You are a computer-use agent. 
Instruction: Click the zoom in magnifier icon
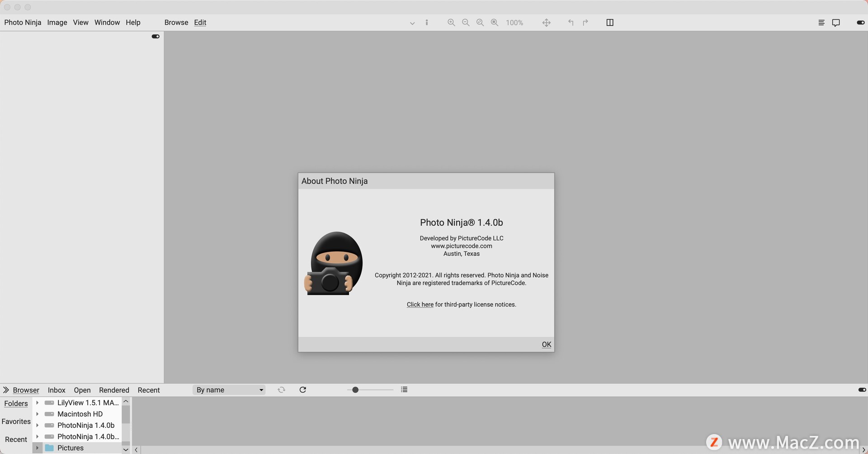click(x=451, y=23)
